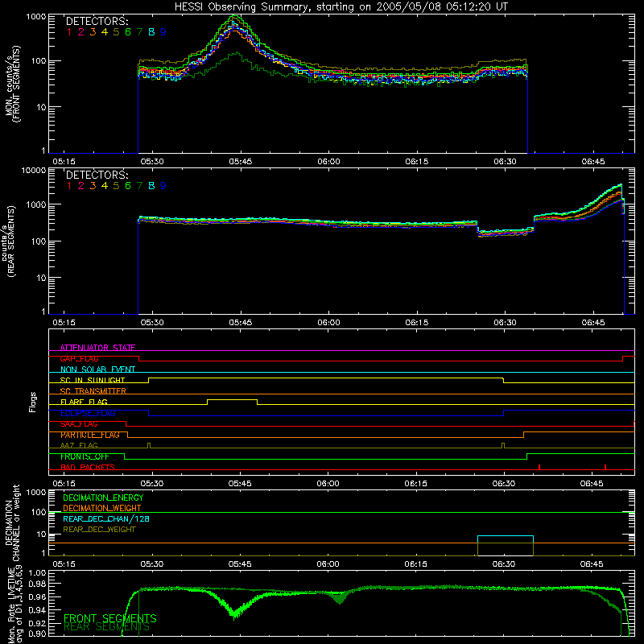Click the NON_SOLAR_EVENT flag label

[x=97, y=369]
